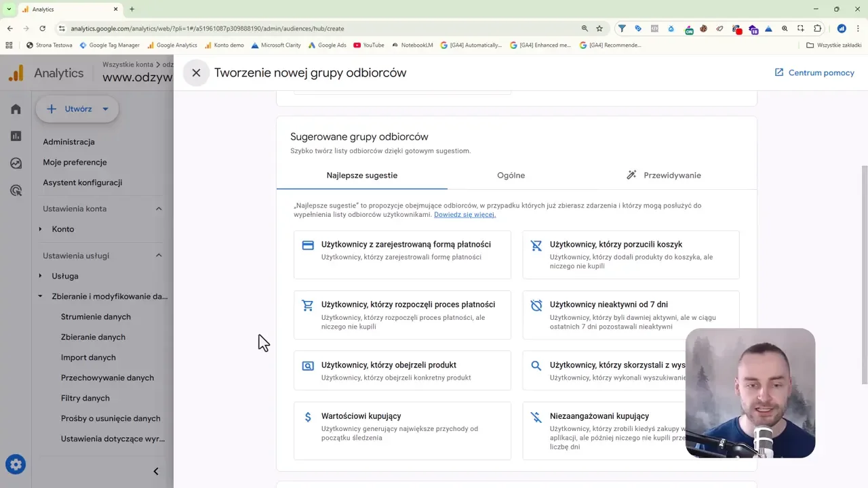The width and height of the screenshot is (868, 488).
Task: Open Administracja in sidebar
Action: pos(68,142)
